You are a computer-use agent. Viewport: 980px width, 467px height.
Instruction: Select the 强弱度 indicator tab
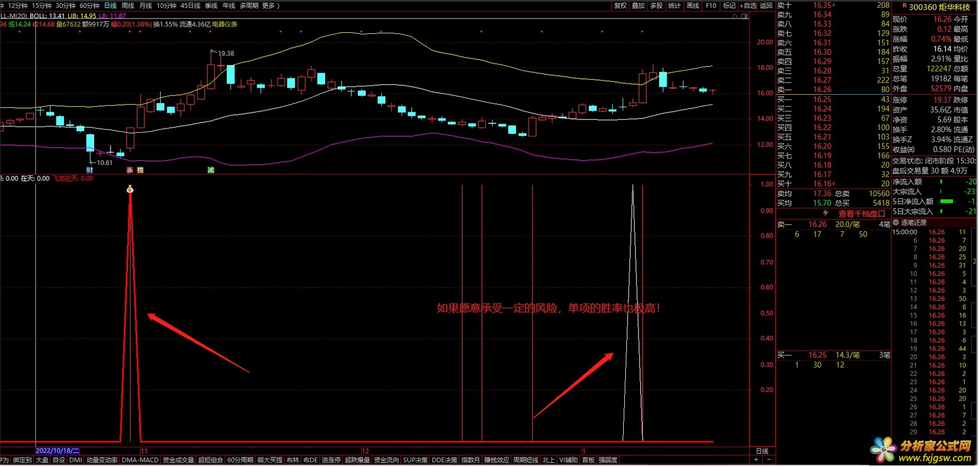tap(608, 460)
